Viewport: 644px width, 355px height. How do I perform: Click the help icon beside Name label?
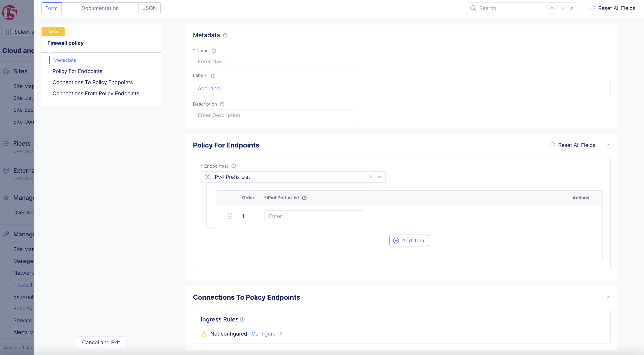point(214,50)
